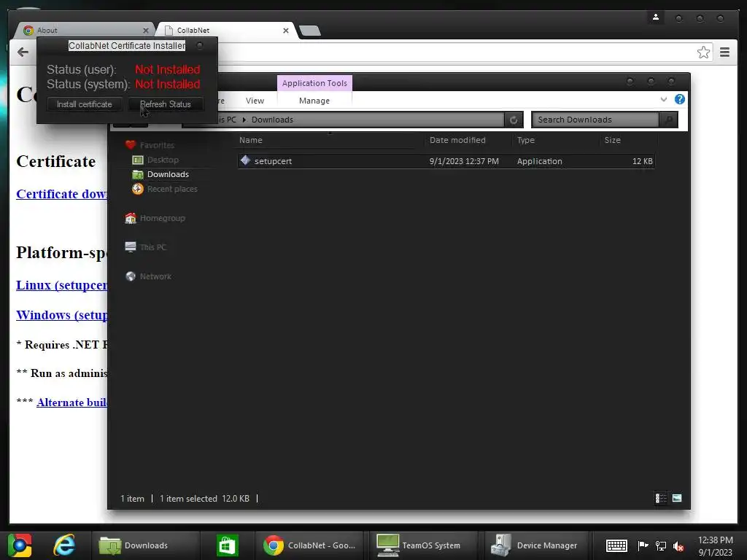The height and width of the screenshot is (560, 747).
Task: Expand the Explorer ribbon chevron
Action: coord(664,99)
